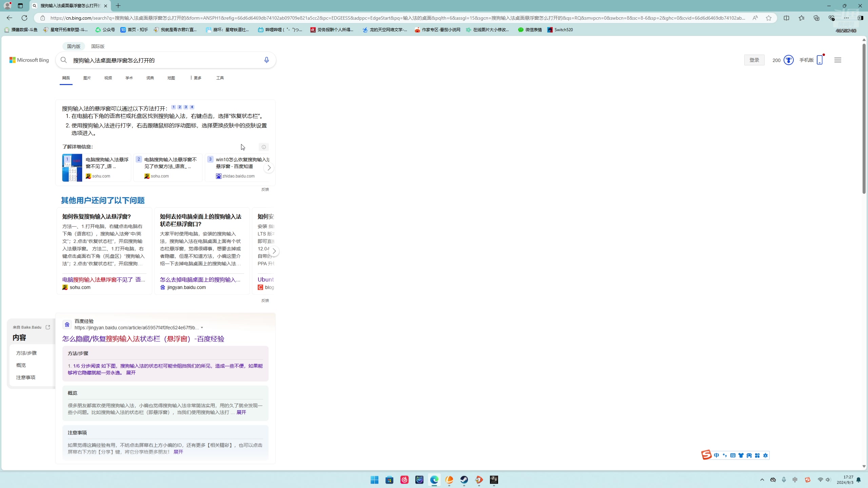
Task: Open Sogou toolbox grid icon
Action: point(757,455)
